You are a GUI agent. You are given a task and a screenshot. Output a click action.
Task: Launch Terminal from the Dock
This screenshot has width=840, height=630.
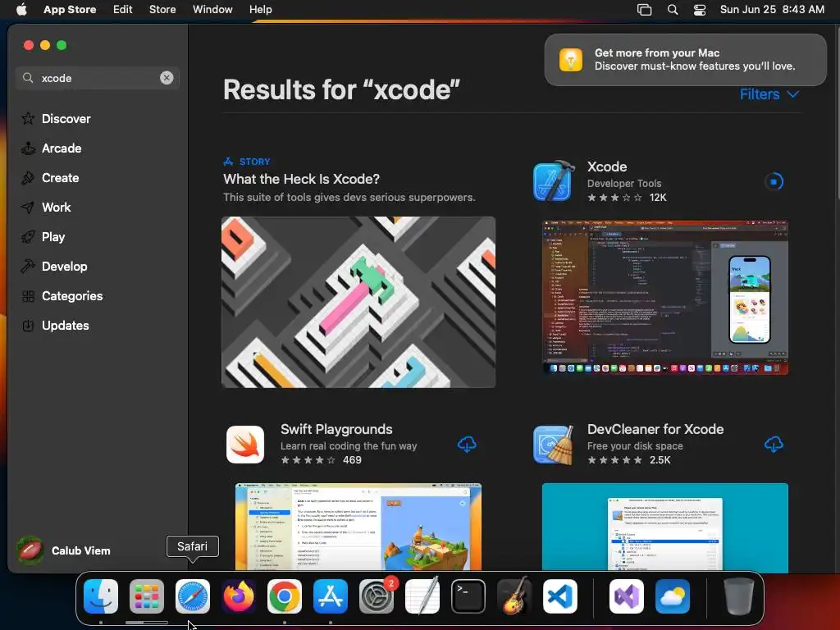pos(468,596)
